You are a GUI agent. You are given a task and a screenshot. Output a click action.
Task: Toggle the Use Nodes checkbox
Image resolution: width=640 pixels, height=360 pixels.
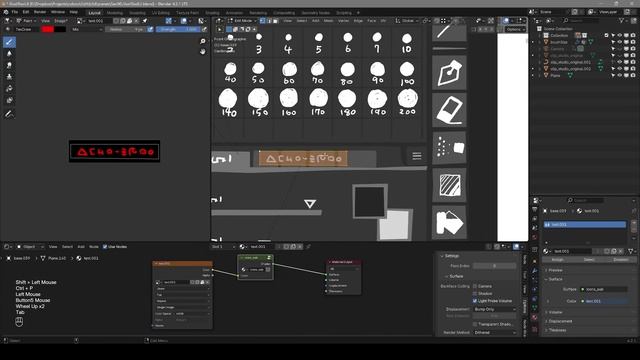105,247
